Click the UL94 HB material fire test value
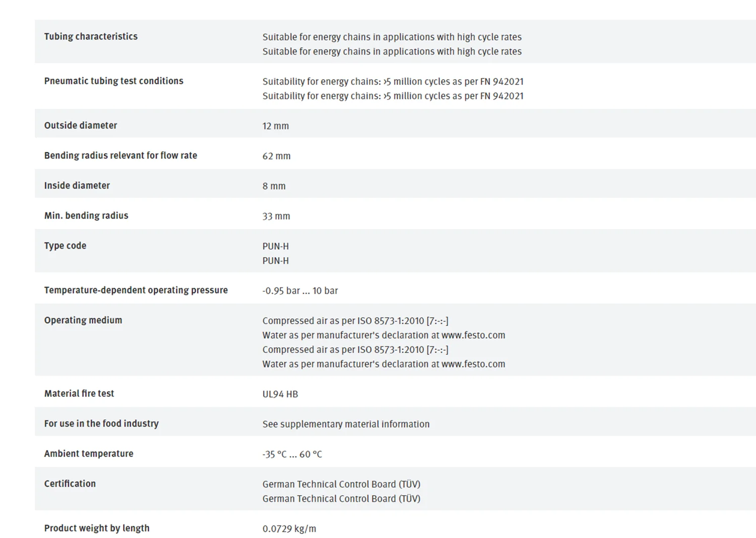Viewport: 756px width, 538px height. click(x=280, y=394)
